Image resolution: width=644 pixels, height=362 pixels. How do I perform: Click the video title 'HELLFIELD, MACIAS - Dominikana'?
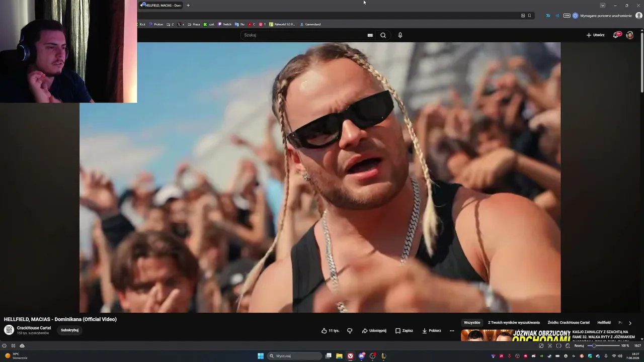[60, 319]
